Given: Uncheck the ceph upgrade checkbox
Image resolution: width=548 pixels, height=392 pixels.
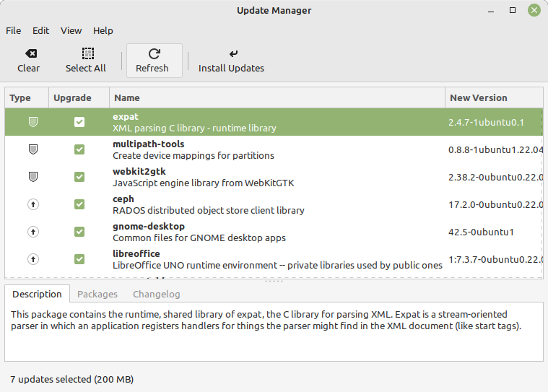Looking at the screenshot, I should point(79,204).
